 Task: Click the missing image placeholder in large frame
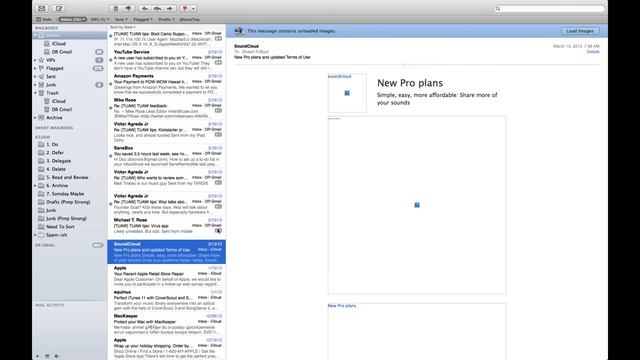pos(417,205)
